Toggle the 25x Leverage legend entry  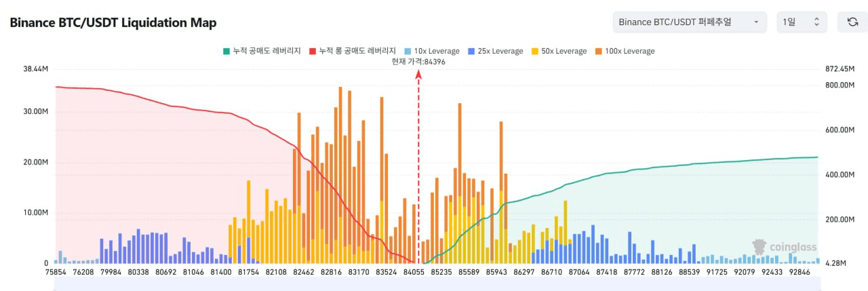495,51
